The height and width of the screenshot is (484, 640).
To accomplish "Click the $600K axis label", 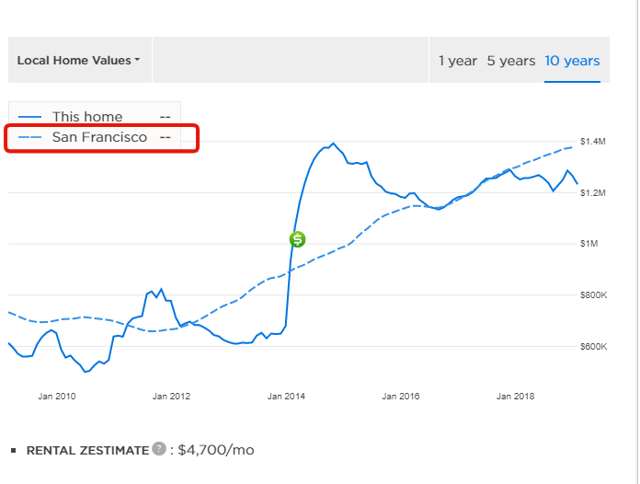I will coord(593,346).
